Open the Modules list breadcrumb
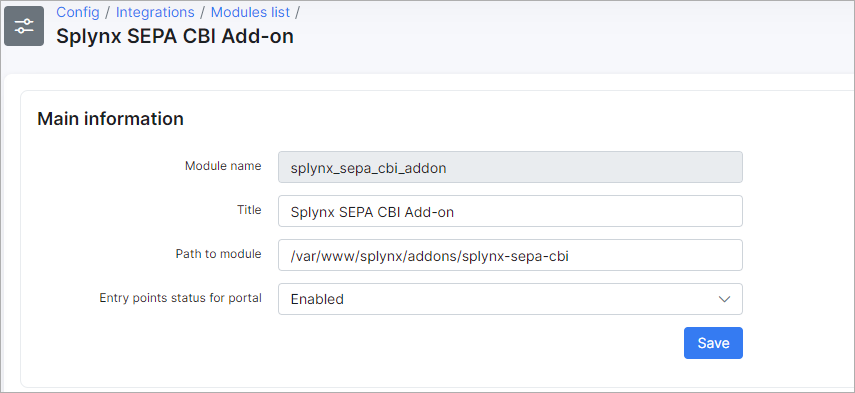Screen dimensions: 855x393 (250, 12)
